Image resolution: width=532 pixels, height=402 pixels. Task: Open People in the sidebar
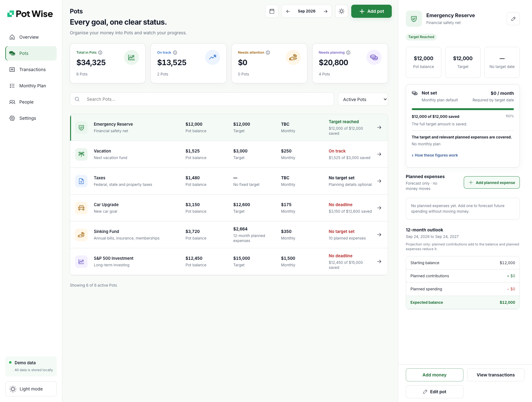(x=31, y=102)
